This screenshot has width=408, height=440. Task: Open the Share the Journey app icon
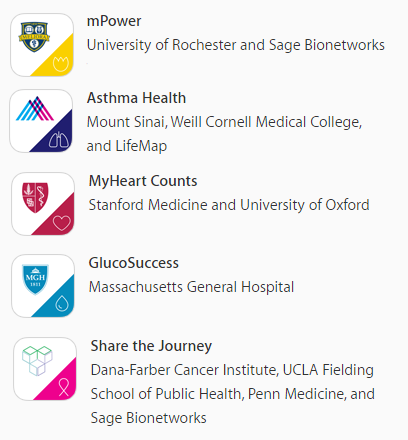(x=45, y=369)
